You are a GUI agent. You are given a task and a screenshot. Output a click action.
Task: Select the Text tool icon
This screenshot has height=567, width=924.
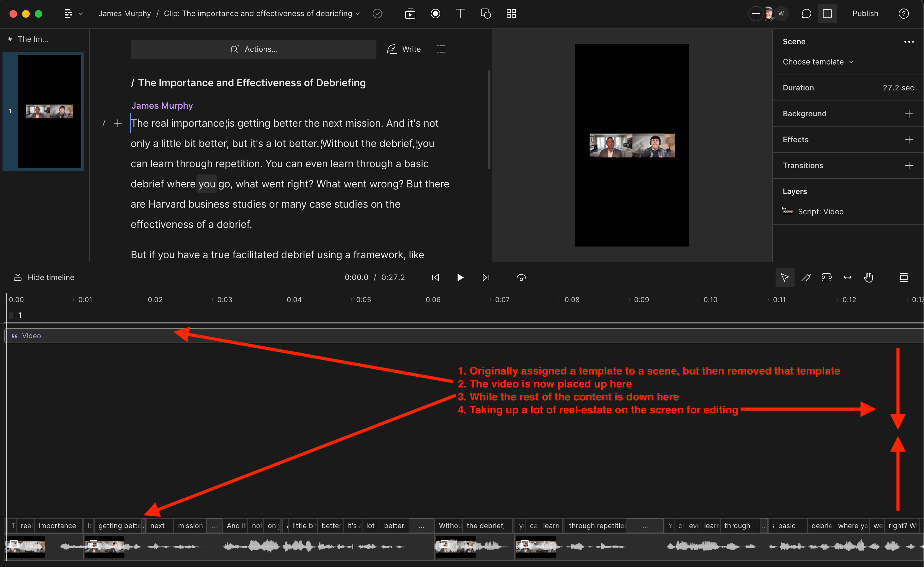460,14
